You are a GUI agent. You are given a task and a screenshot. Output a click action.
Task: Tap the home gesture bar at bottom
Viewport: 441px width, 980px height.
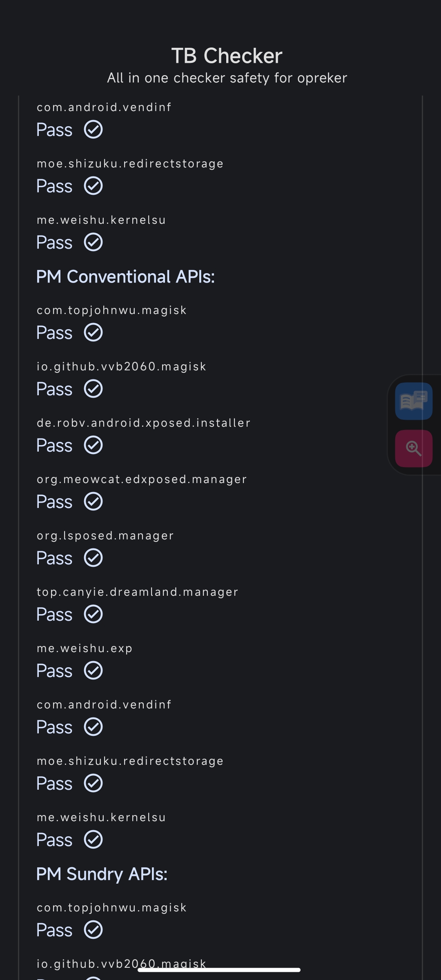[x=219, y=970]
